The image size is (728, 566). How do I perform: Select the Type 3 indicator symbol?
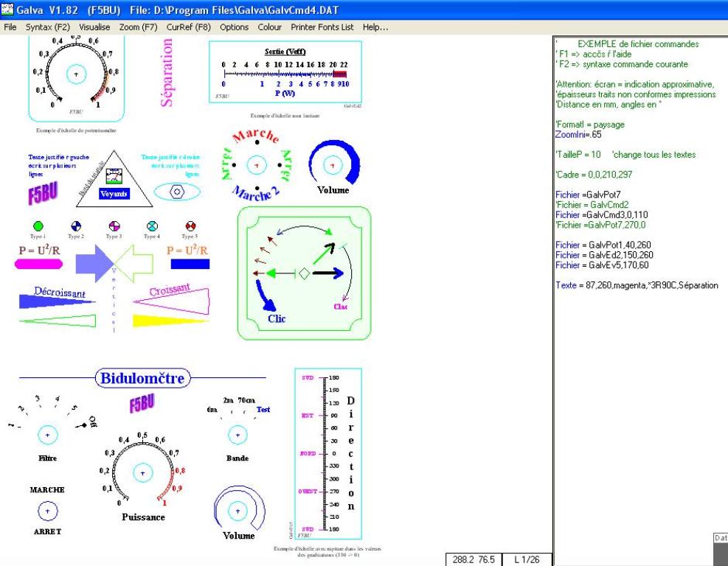coord(114,226)
